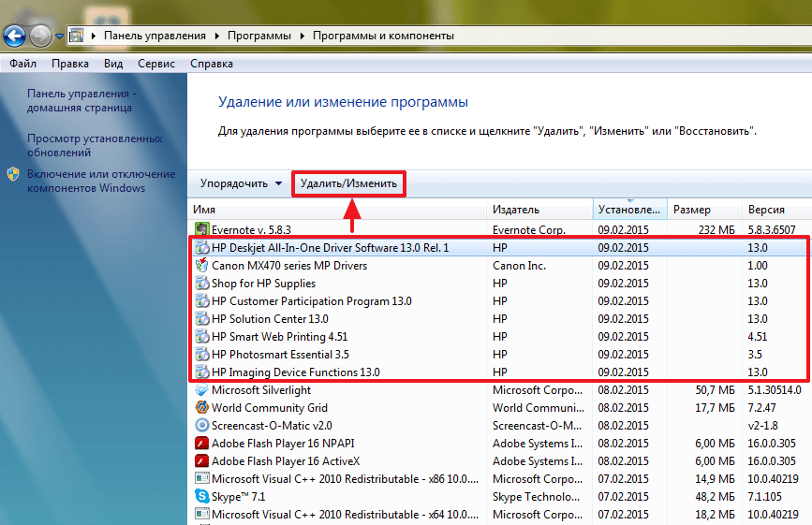Select Microsoft Silverlight entry
812x525 pixels.
pyautogui.click(x=261, y=390)
